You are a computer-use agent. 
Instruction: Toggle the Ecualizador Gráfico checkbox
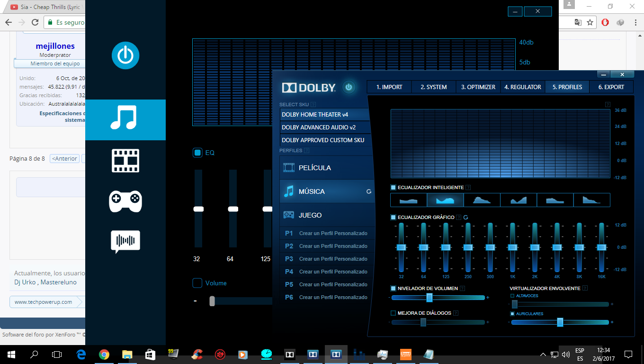(393, 218)
